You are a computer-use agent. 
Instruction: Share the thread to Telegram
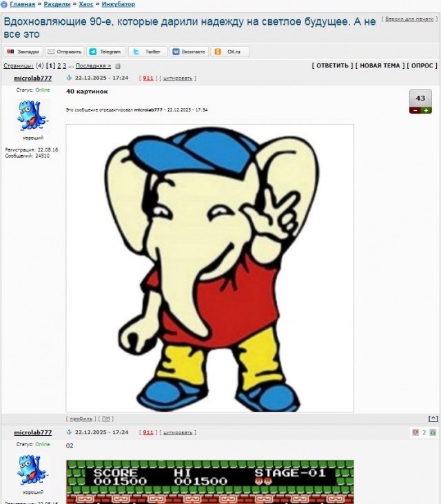point(105,52)
